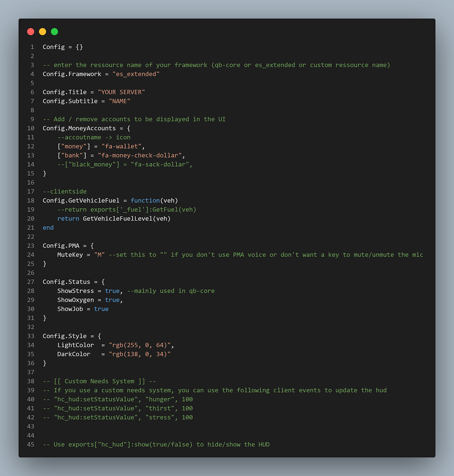
Task: Click the green maximize window dot
Action: (54, 31)
